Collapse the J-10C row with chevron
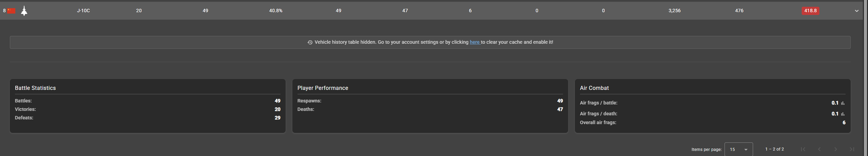The height and width of the screenshot is (156, 868). [x=856, y=11]
